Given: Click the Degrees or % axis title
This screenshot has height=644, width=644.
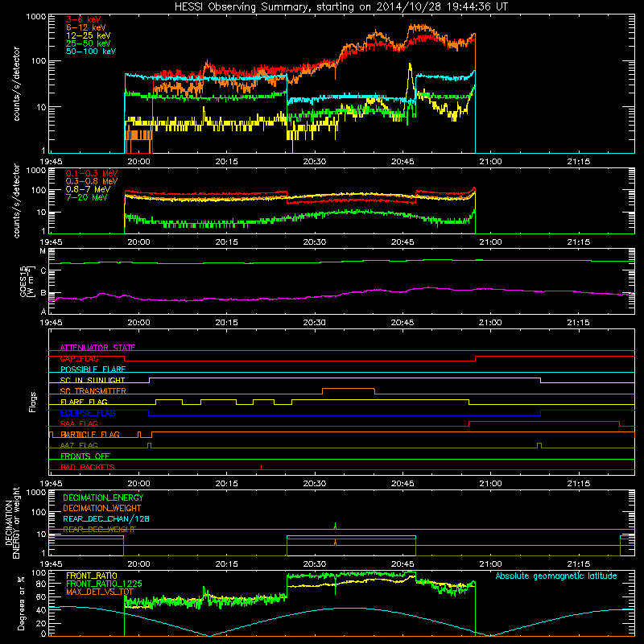Looking at the screenshot, I should point(21,603).
